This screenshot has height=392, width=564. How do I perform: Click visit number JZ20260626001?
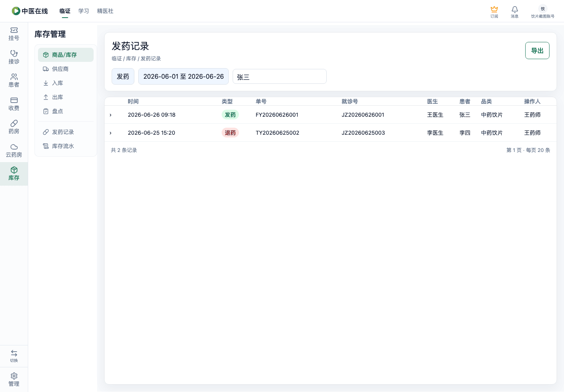coord(363,115)
